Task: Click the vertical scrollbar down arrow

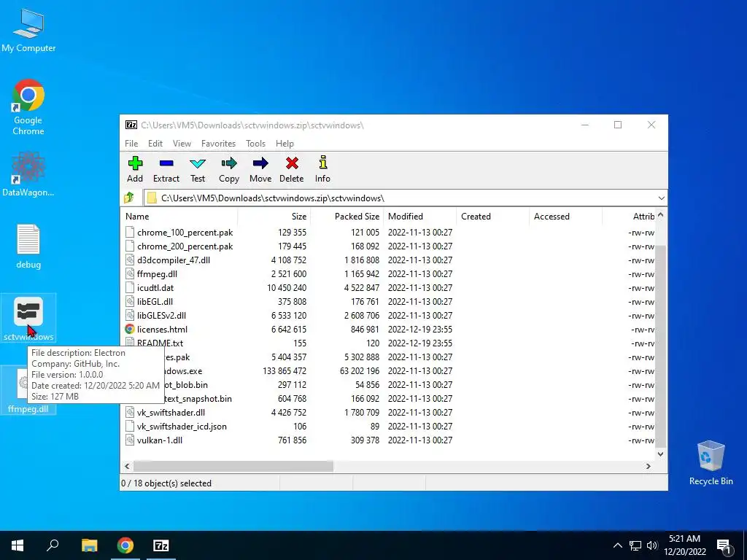Action: pos(661,454)
